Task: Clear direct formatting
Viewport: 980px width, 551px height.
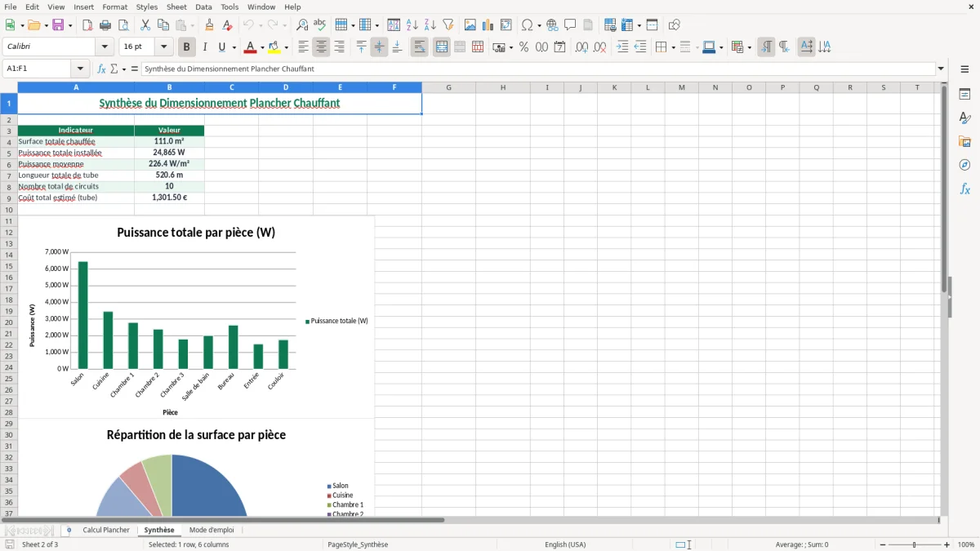Action: (228, 25)
